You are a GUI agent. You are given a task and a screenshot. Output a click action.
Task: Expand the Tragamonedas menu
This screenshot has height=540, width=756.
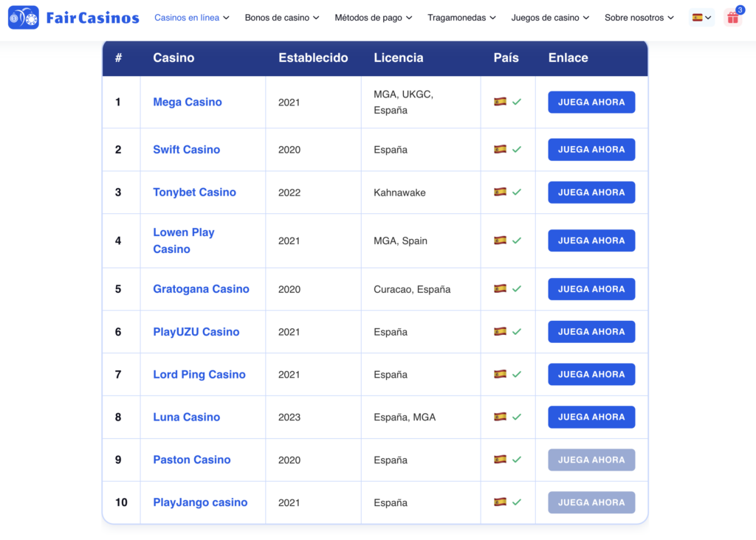click(462, 18)
